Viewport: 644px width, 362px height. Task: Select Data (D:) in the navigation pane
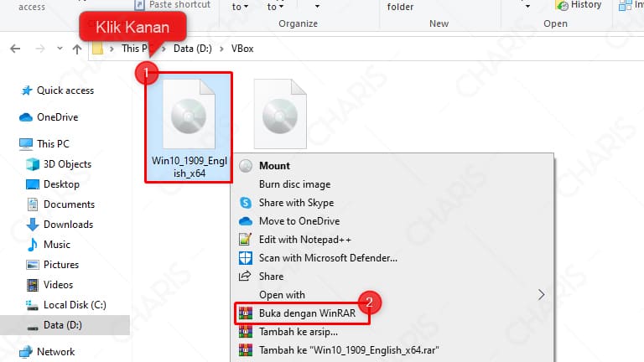point(62,325)
